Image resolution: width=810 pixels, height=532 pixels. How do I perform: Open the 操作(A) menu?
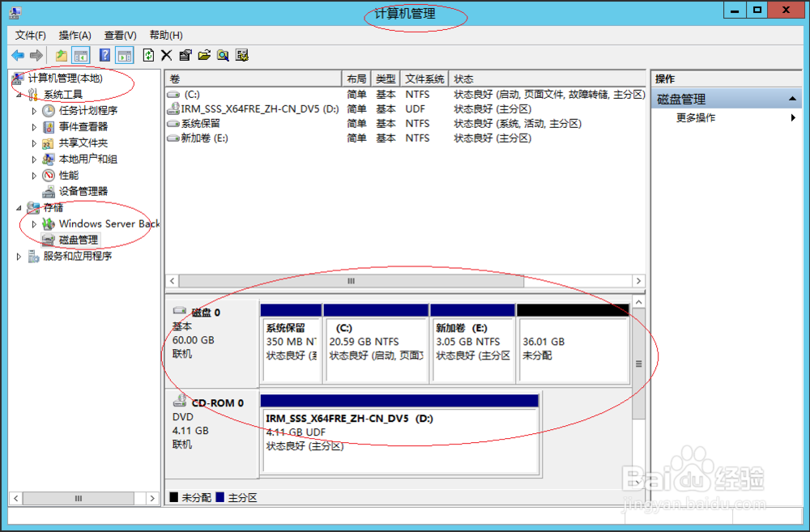point(74,35)
